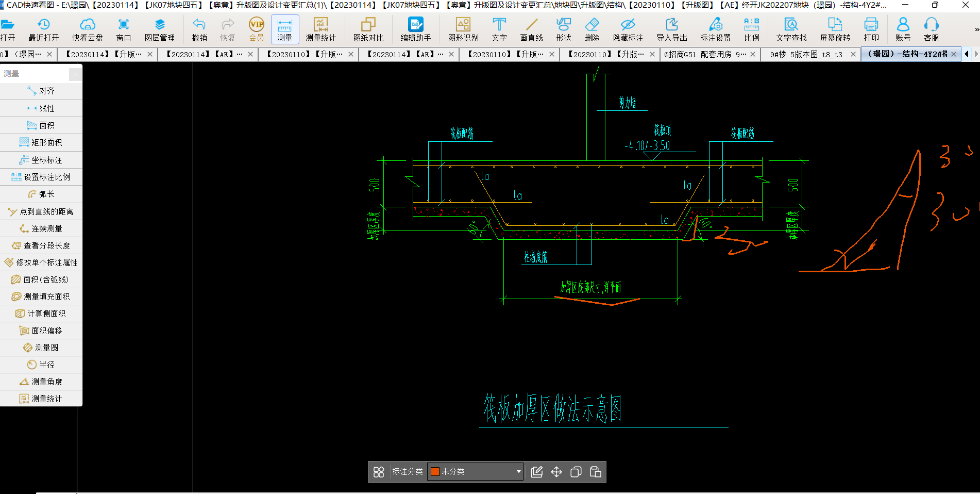The image size is (980, 494).
Task: Choose 测量统计 in side panel
Action: (x=41, y=399)
